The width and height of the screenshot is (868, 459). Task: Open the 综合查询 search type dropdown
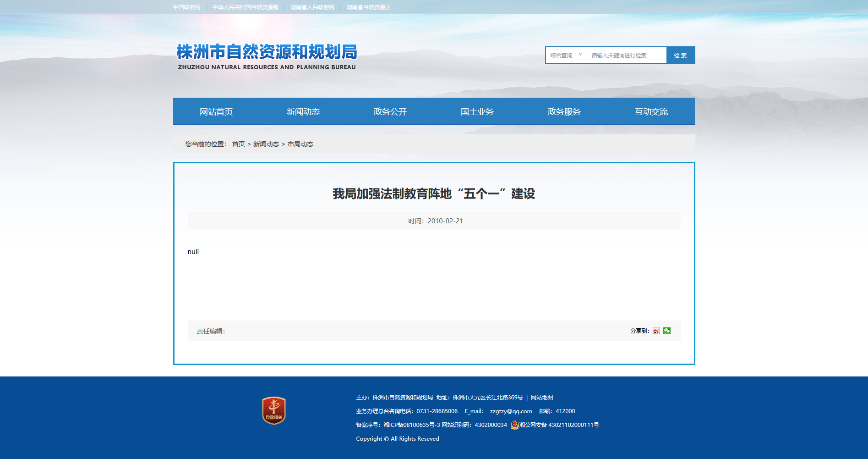566,55
